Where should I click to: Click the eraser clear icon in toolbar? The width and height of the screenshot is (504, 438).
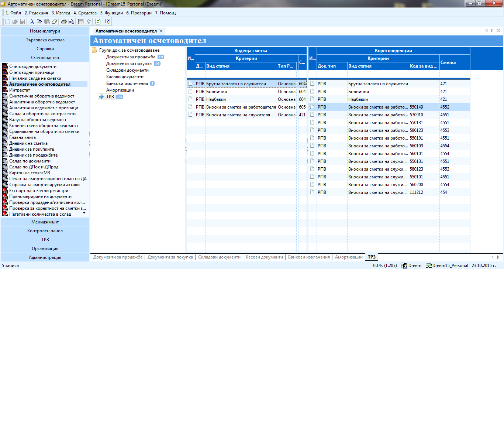tap(55, 22)
